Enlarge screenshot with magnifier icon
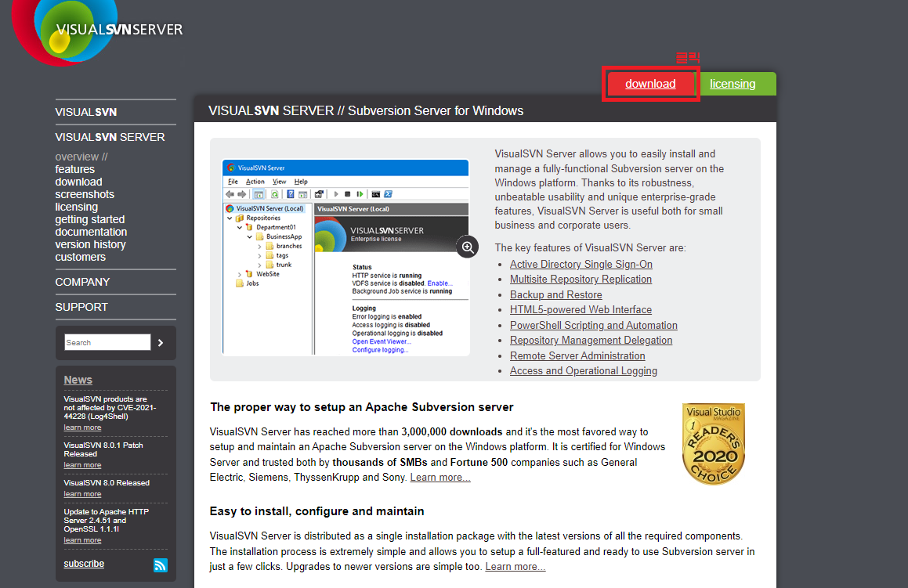This screenshot has width=908, height=588. point(468,247)
